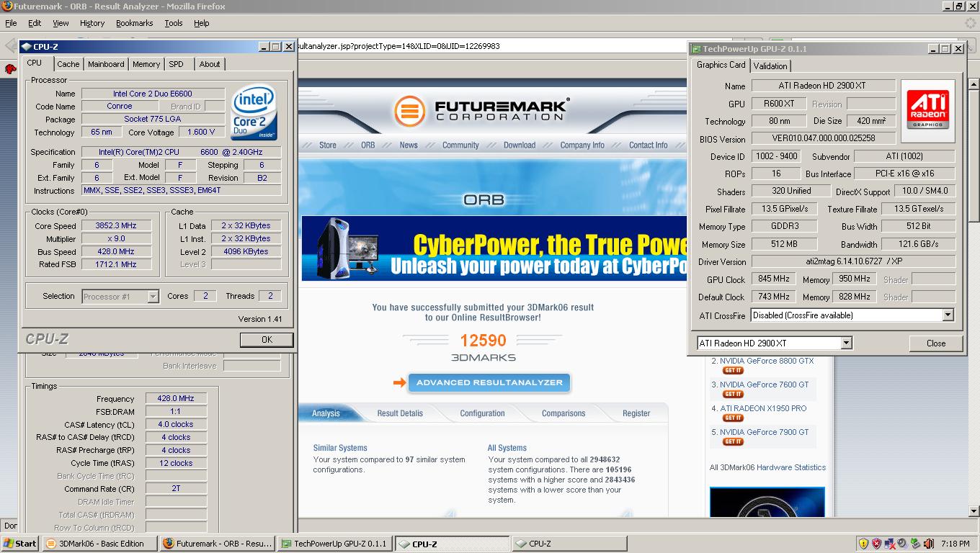Open graphics card selector dropdown in GPU-Z
The image size is (980, 553).
coord(846,343)
